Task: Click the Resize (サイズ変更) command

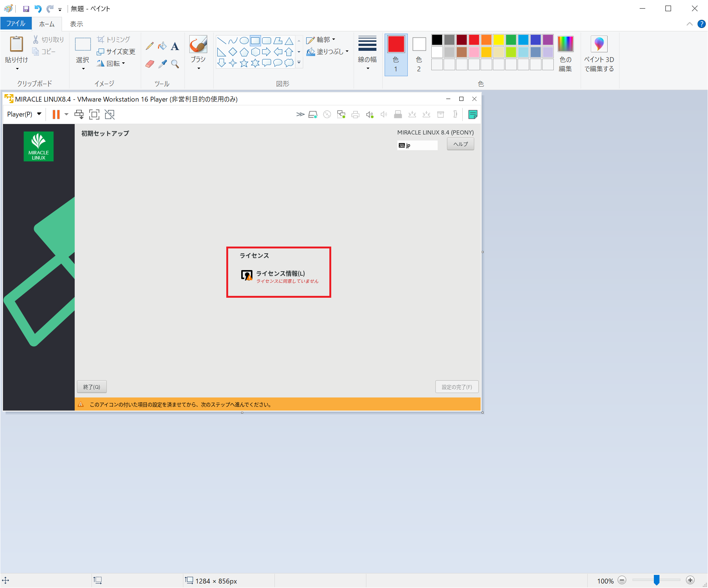Action: 116,52
